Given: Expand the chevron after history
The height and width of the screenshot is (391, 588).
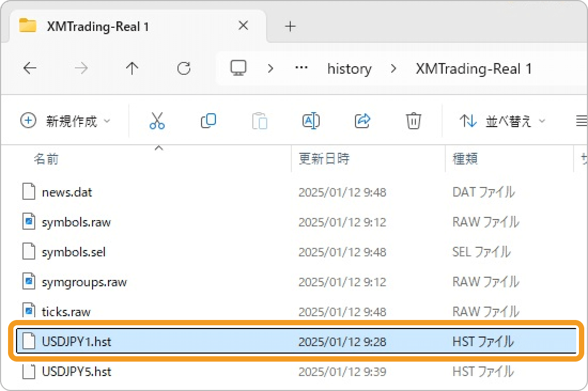Looking at the screenshot, I should [x=393, y=69].
